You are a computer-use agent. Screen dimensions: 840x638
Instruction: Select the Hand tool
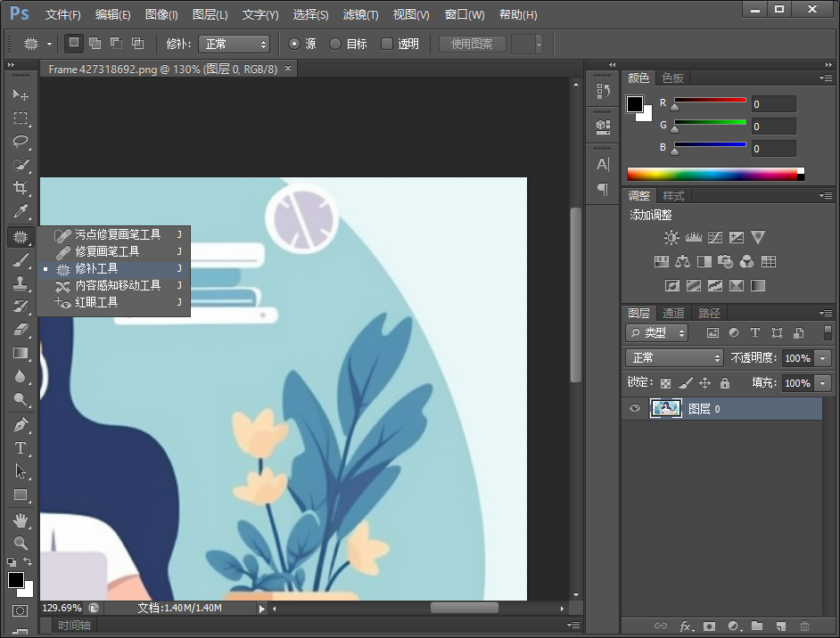20,519
